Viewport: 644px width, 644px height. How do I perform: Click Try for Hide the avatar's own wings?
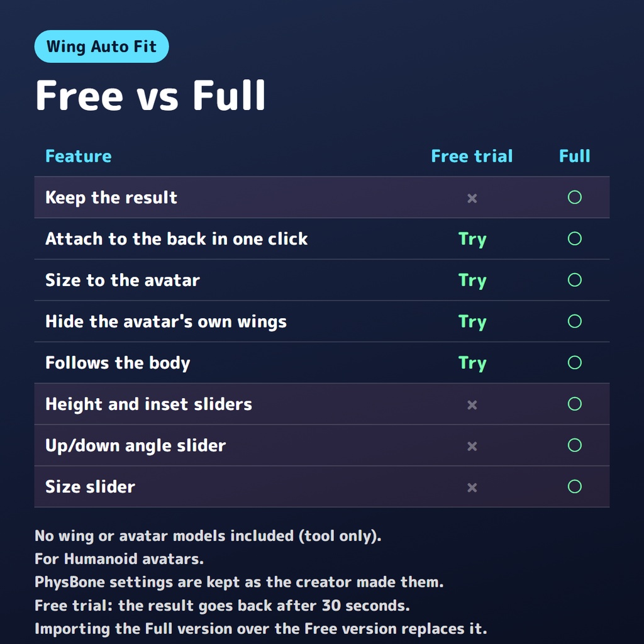tap(472, 322)
